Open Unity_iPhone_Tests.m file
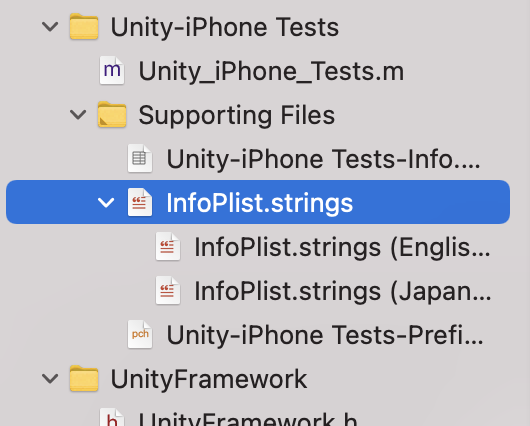Image resolution: width=530 pixels, height=426 pixels. click(x=271, y=71)
